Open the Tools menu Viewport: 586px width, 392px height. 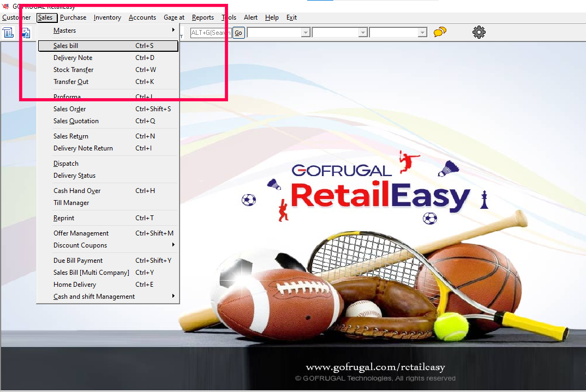click(229, 17)
